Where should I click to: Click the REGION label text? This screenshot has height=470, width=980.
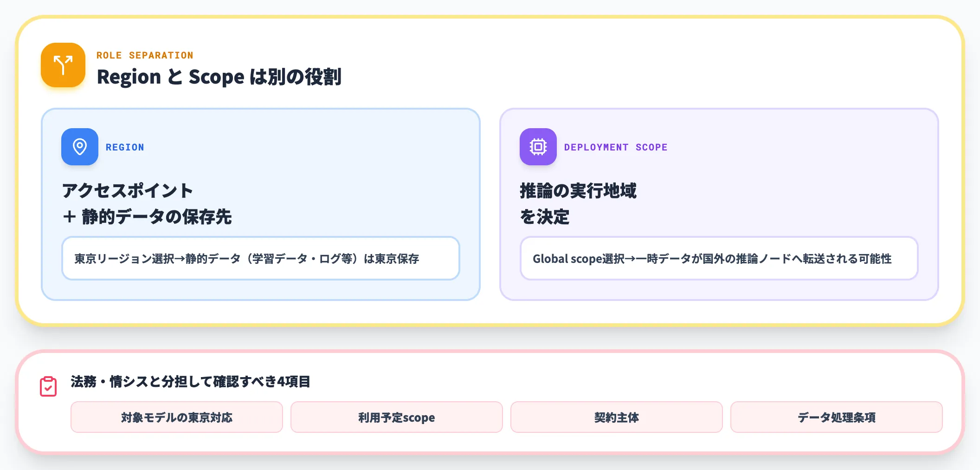[x=125, y=147]
